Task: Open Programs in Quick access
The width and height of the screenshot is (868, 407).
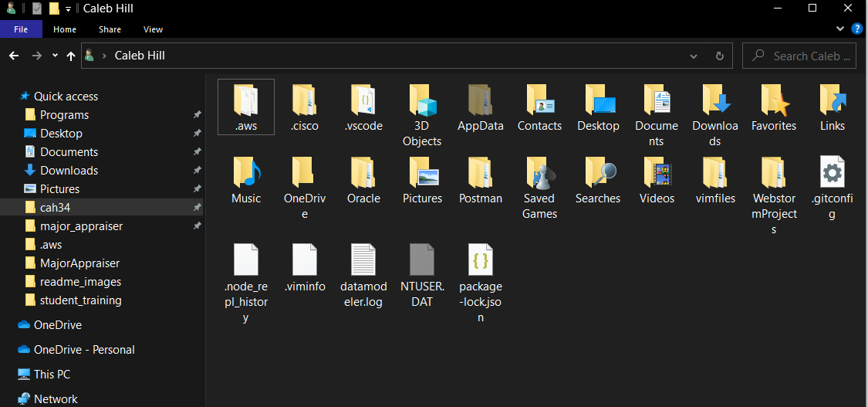Action: tap(64, 115)
